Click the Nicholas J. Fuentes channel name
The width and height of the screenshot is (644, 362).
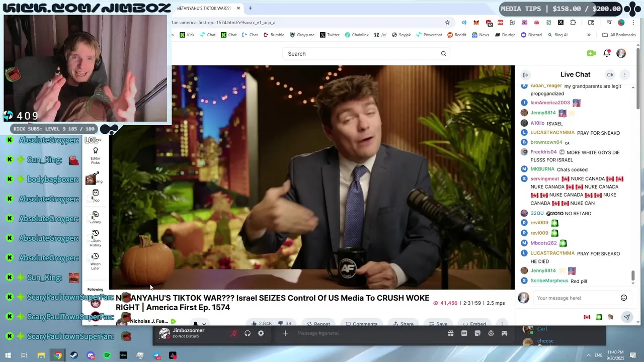149,321
